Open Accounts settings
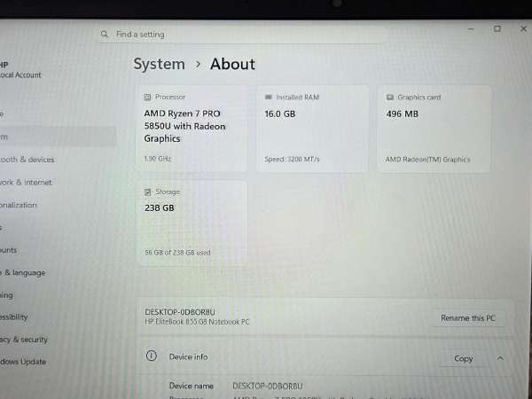The height and width of the screenshot is (399, 532). (x=9, y=250)
